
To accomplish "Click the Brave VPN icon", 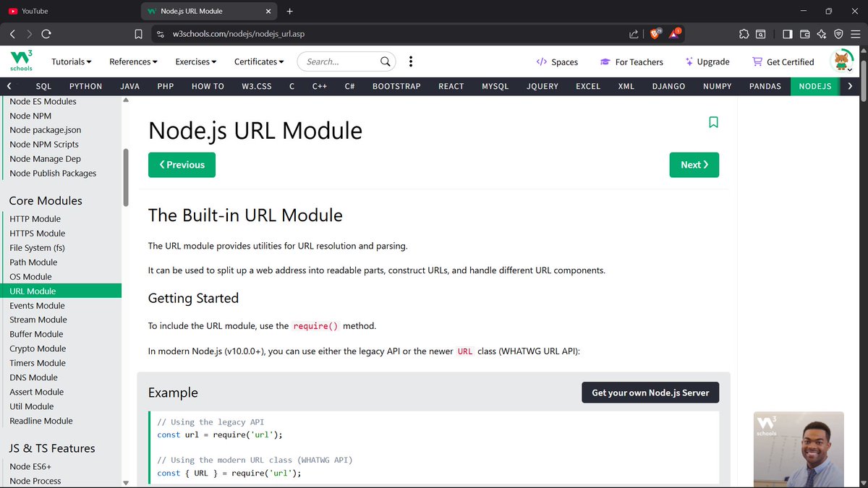I will [x=839, y=34].
